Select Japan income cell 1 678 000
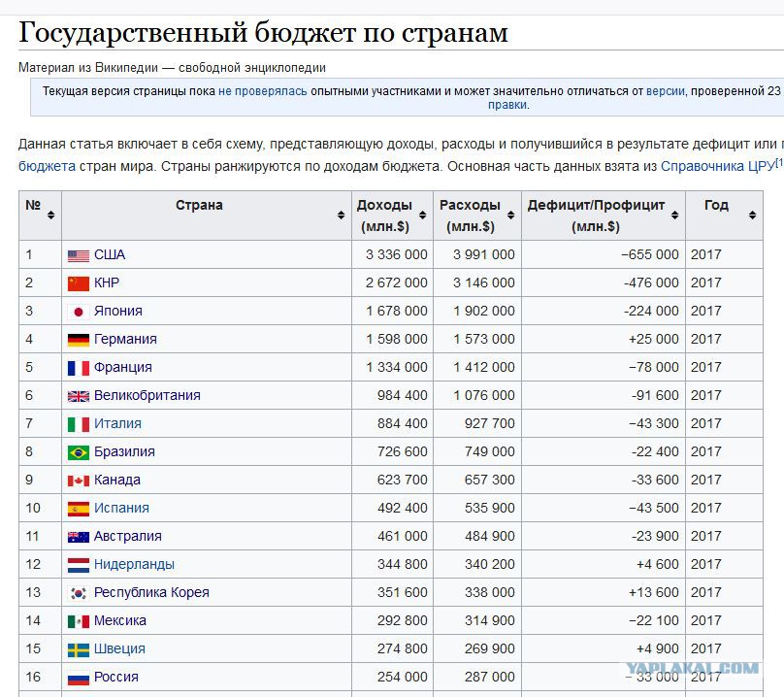This screenshot has height=697, width=784. 393,311
